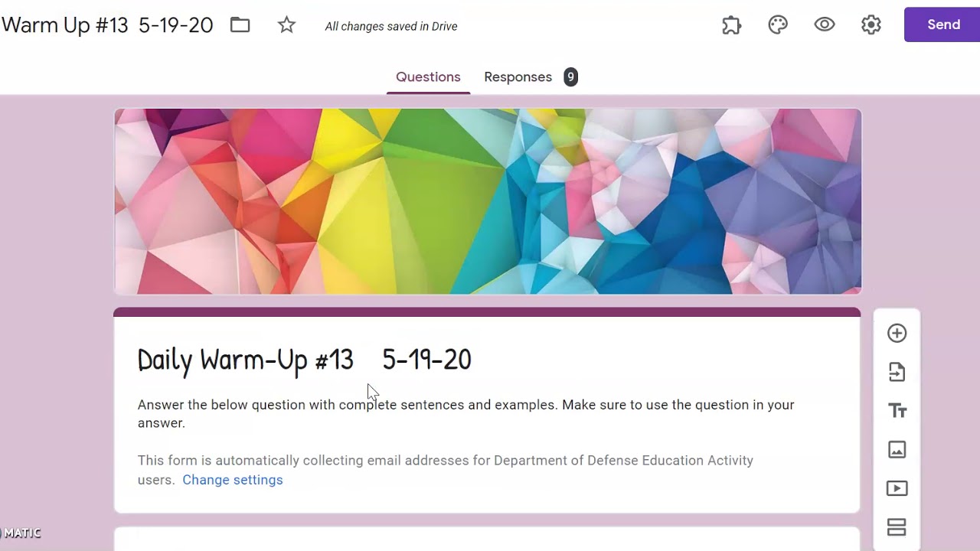Viewport: 980px width, 551px height.
Task: Click the Import questions icon
Action: pos(897,372)
